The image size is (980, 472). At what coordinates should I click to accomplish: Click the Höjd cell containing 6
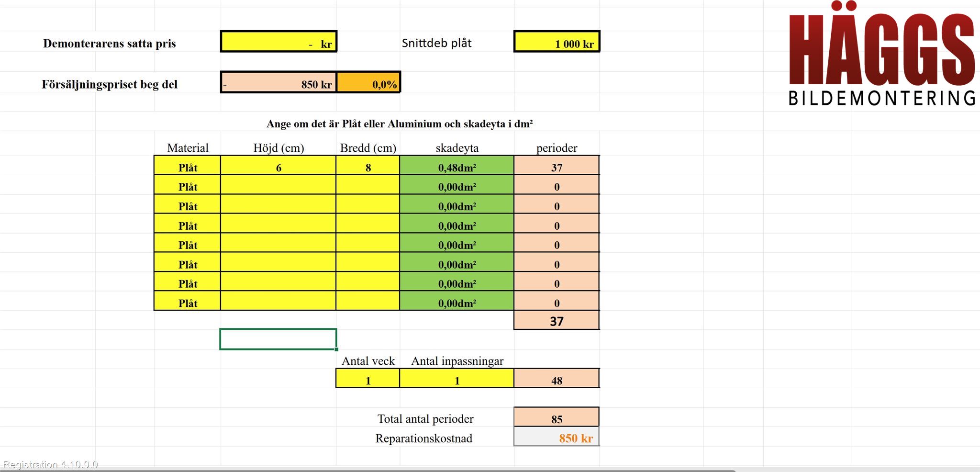coord(278,168)
